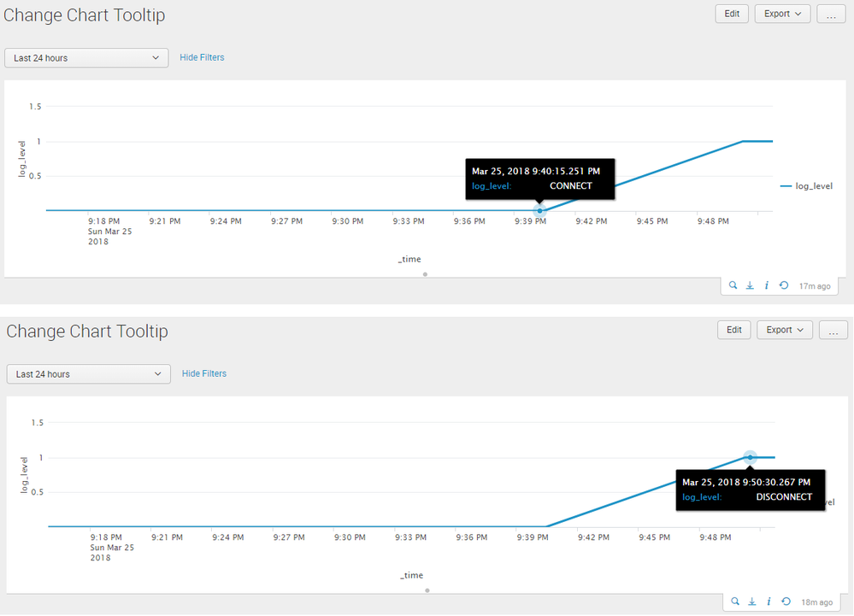Click export download icon in top panel
This screenshot has height=616, width=854.
750,285
